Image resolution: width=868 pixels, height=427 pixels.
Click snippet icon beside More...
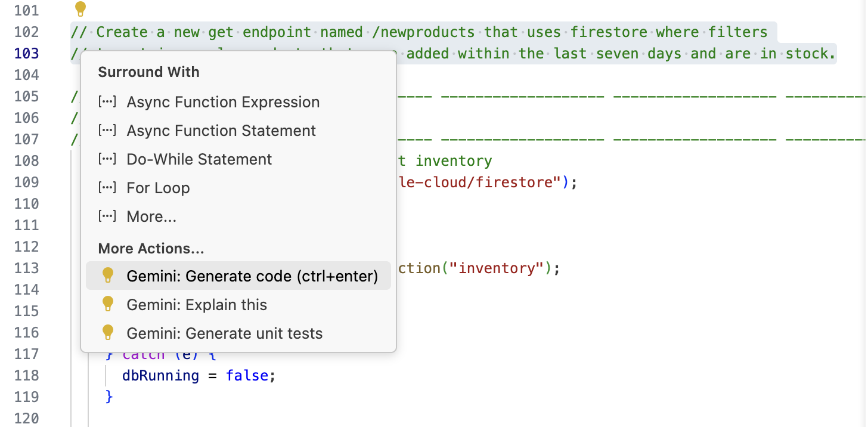[107, 216]
